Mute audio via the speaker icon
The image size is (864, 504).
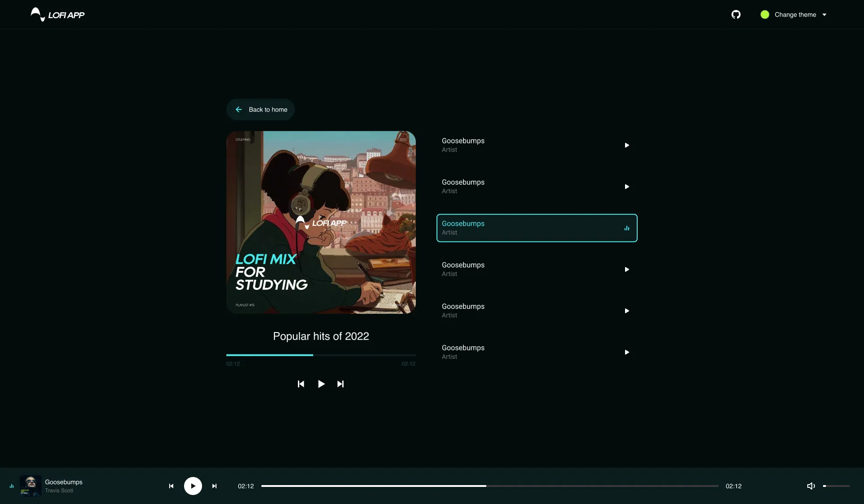click(x=811, y=486)
